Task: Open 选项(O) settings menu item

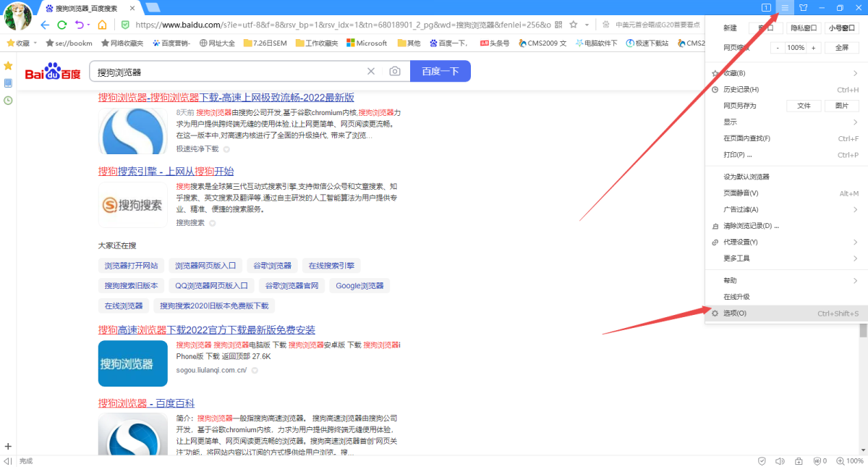Action: click(786, 314)
